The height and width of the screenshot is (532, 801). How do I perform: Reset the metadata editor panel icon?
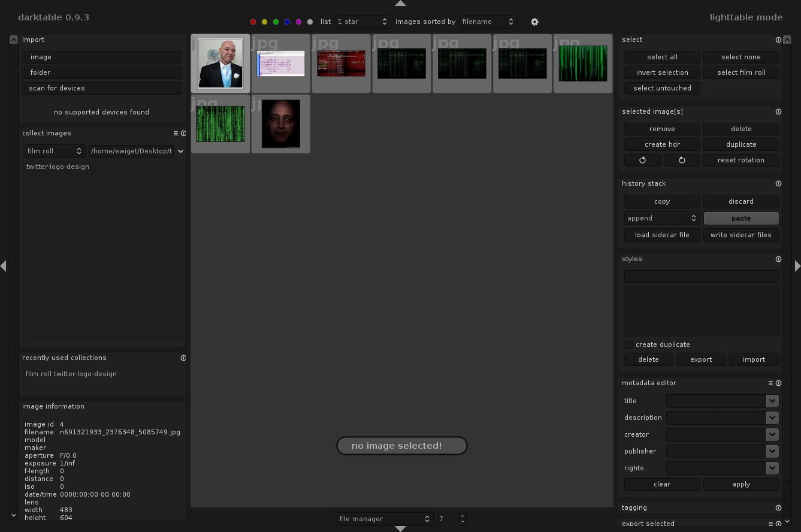[x=778, y=383]
